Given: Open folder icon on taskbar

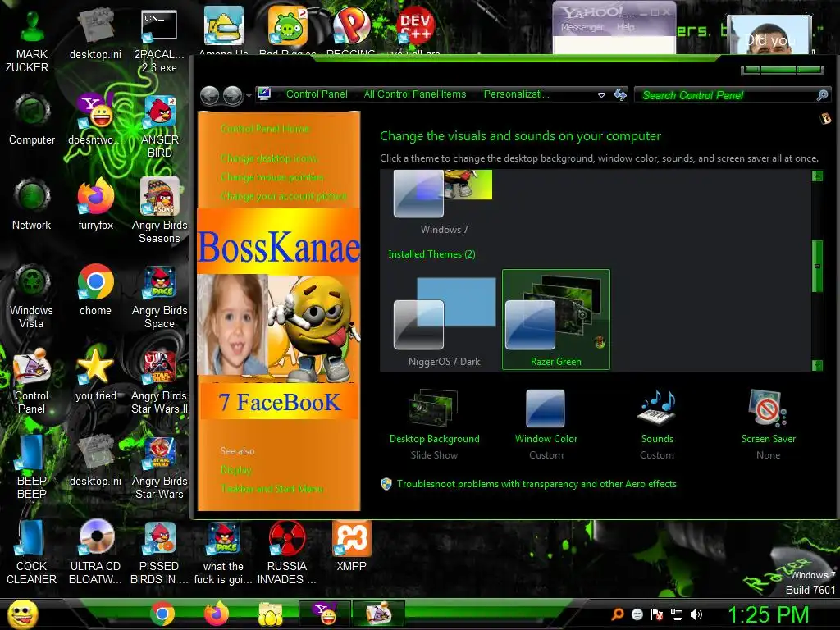Looking at the screenshot, I should click(271, 614).
